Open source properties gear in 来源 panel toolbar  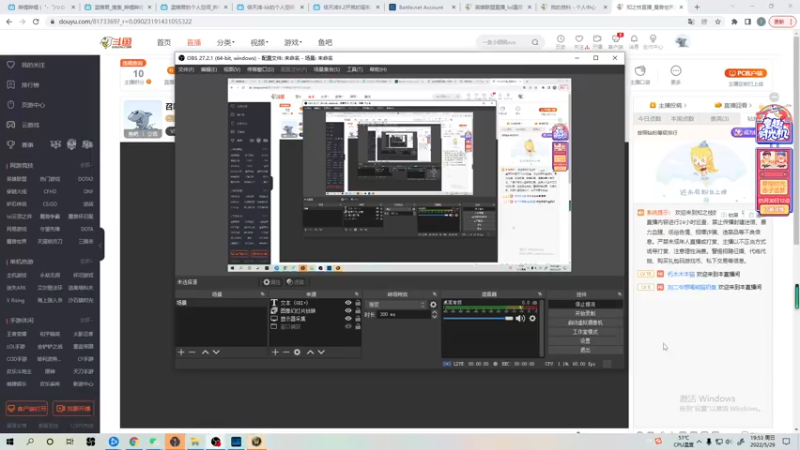297,352
